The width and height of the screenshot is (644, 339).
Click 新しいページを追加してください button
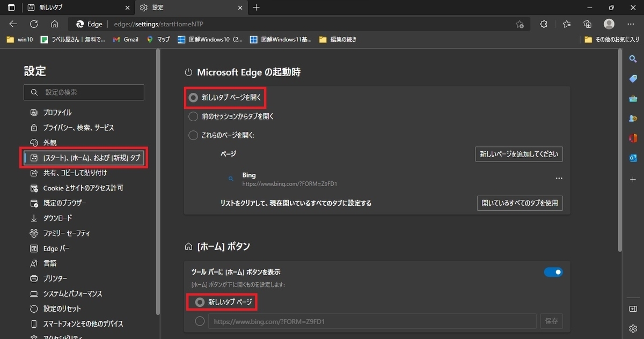point(519,154)
